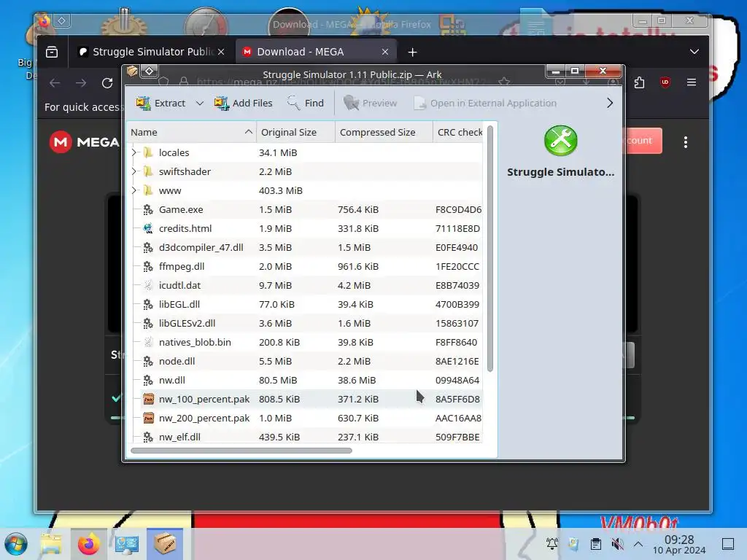Sort by Compressed Size column header

(384, 133)
